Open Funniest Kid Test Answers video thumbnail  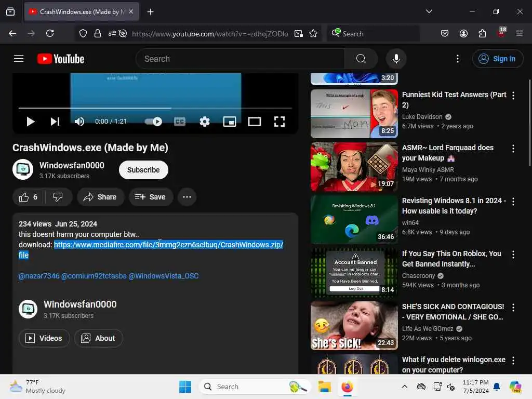[x=354, y=114]
